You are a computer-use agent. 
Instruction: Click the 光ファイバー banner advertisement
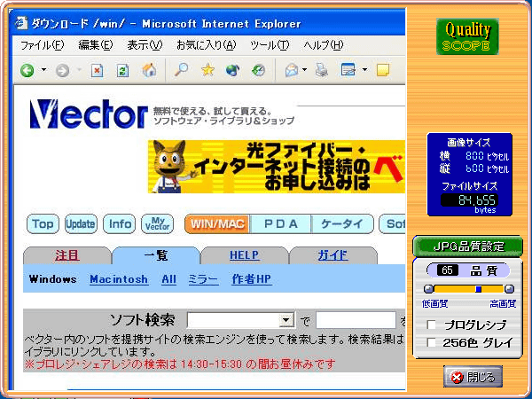pos(277,167)
